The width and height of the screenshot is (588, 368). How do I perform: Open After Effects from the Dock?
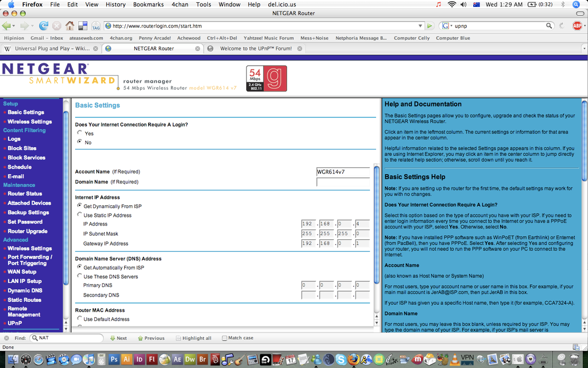[x=177, y=359]
